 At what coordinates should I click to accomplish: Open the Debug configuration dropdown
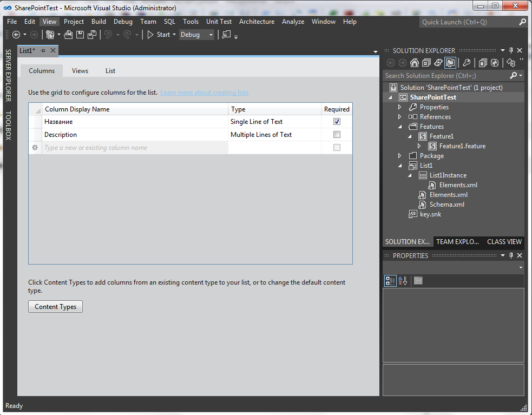[212, 34]
